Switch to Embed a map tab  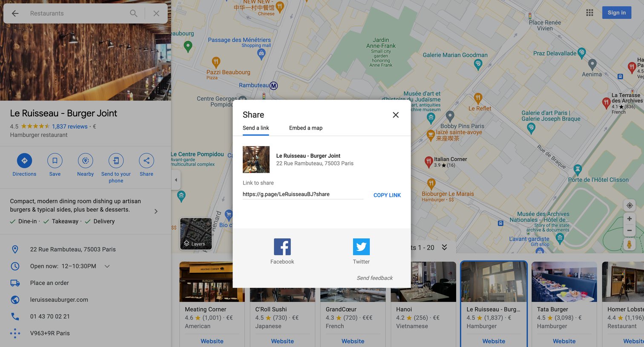[306, 128]
